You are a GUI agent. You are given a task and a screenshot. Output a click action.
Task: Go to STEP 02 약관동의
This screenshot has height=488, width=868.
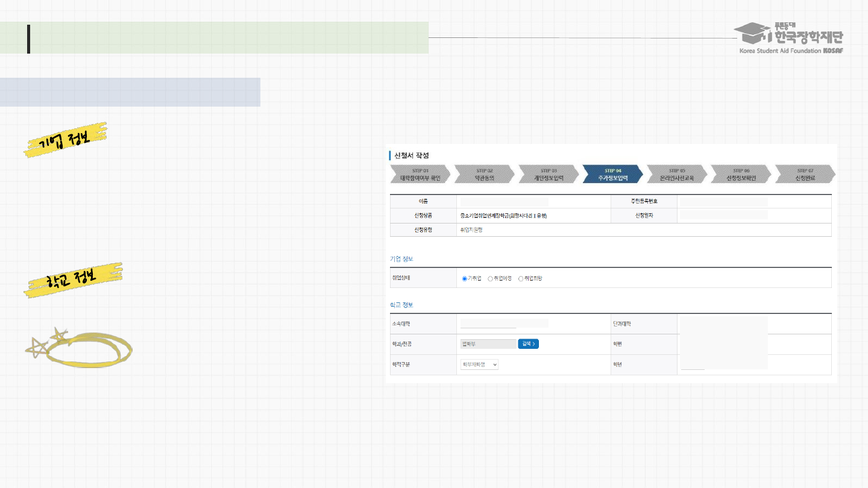click(484, 174)
